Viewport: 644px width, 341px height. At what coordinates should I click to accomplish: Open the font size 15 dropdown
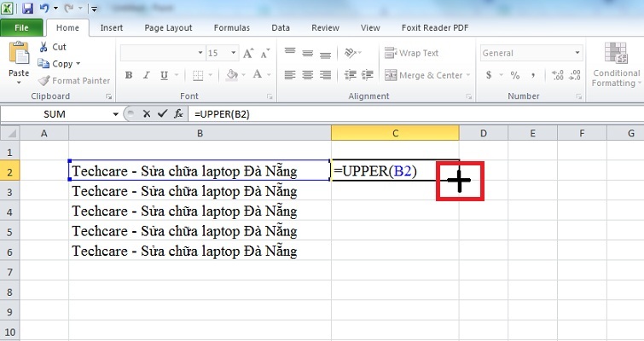tap(233, 53)
